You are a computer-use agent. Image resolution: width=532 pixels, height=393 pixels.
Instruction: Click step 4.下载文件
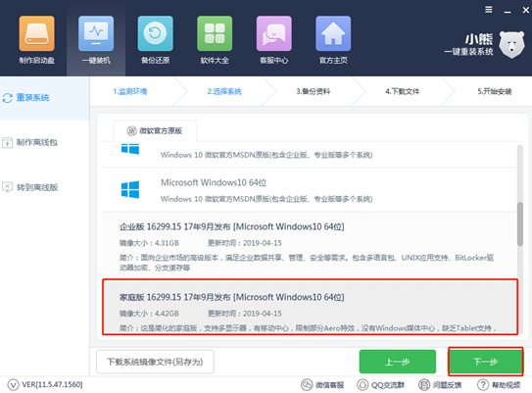(403, 91)
